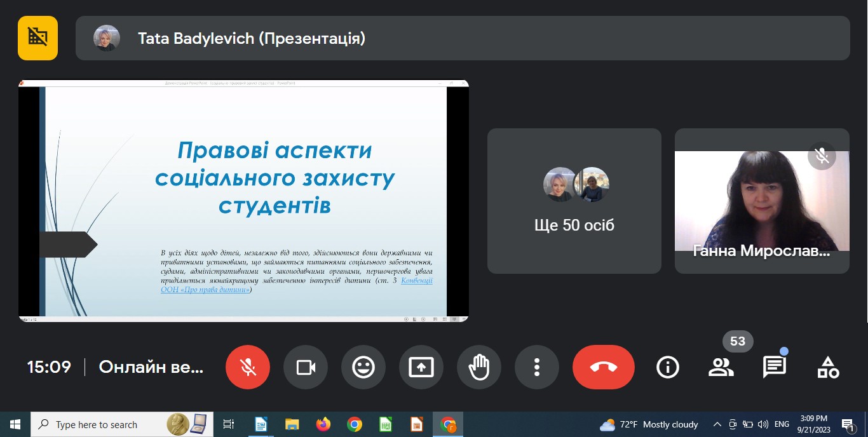Viewport: 868px width, 437px height.
Task: Raise hand in the meeting
Action: click(x=479, y=367)
